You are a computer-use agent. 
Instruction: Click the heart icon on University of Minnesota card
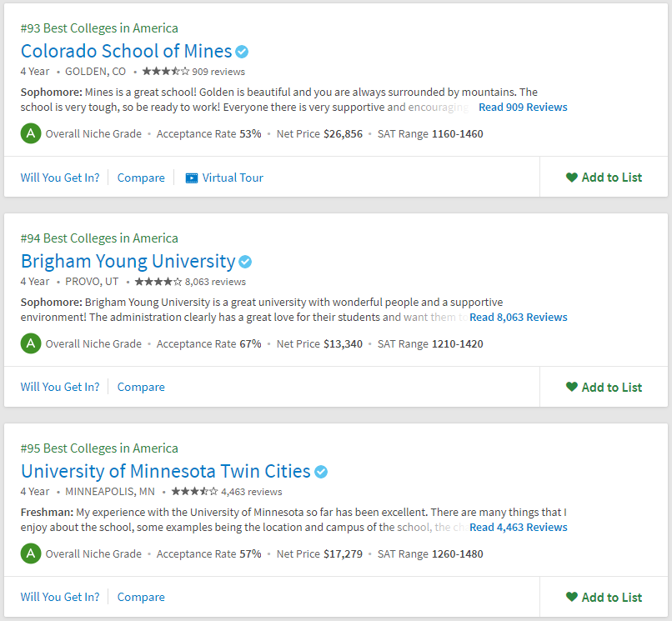[572, 597]
